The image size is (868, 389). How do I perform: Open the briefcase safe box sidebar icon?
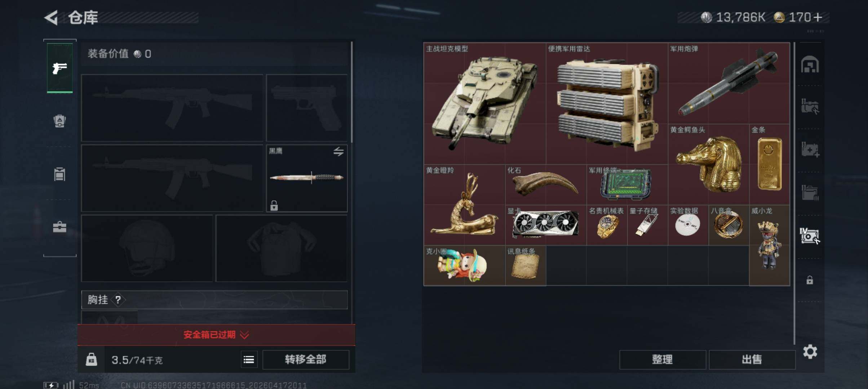59,227
